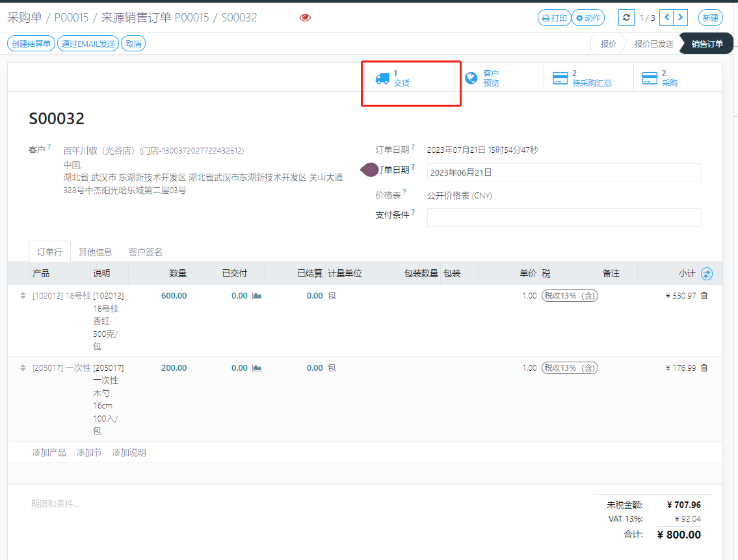Image resolution: width=738 pixels, height=560 pixels.
Task: Click 添加产品 link
Action: pos(49,453)
